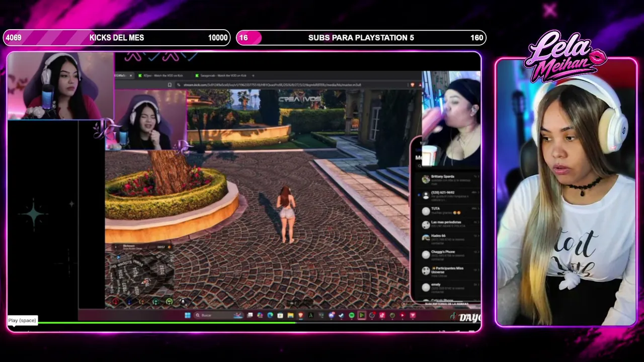Open the Hades 66 conversation
The image size is (644, 362).
448,239
